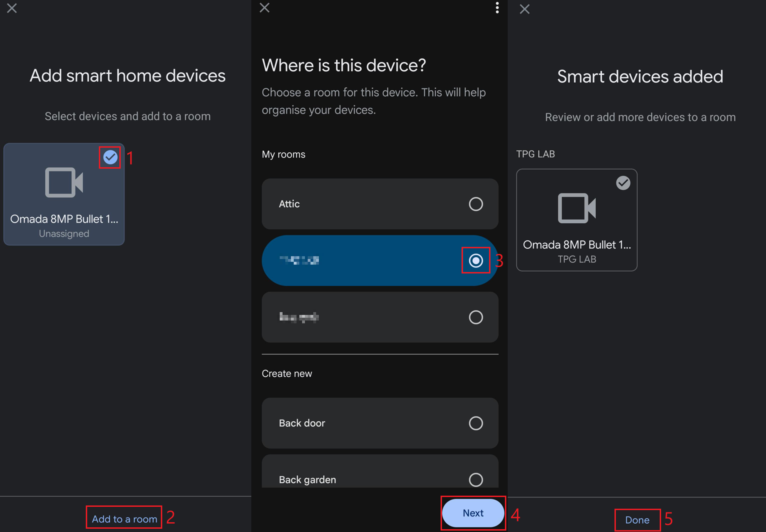
Task: Click the Back garden label
Action: click(307, 480)
